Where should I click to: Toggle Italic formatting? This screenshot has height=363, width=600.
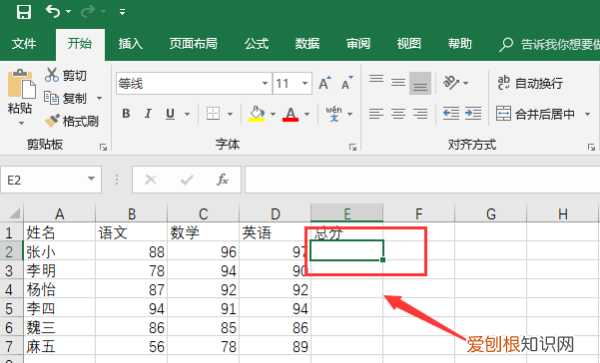tap(148, 114)
